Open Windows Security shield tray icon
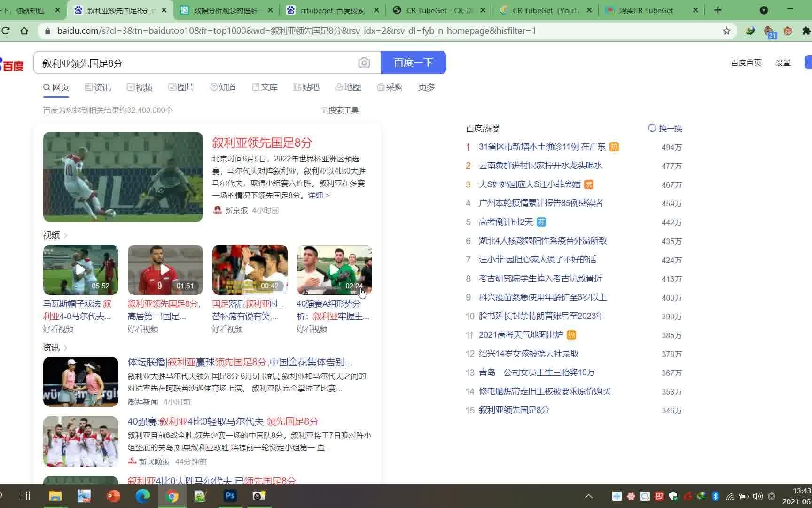Image resolution: width=812 pixels, height=508 pixels. 673,496
